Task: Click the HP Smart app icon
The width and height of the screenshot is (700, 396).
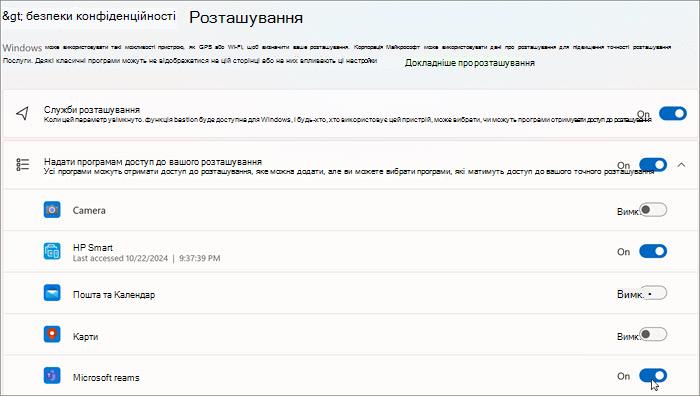Action: point(52,251)
